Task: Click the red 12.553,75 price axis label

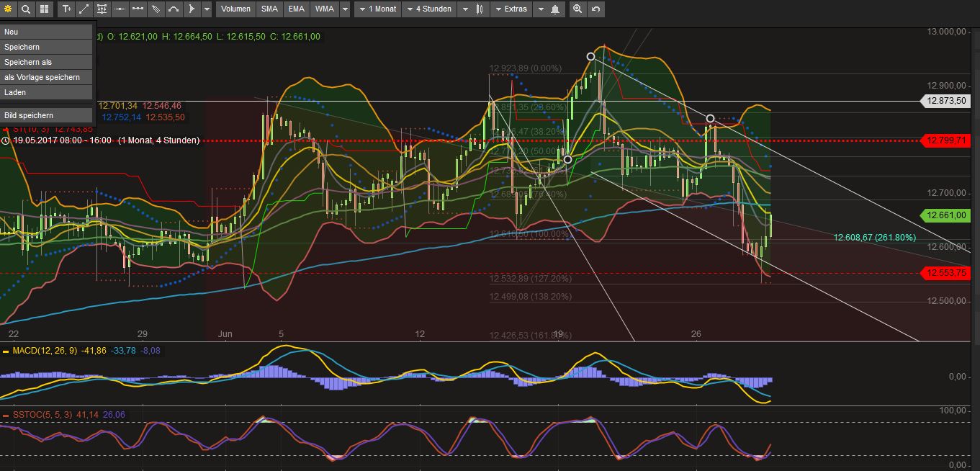Action: 946,273
